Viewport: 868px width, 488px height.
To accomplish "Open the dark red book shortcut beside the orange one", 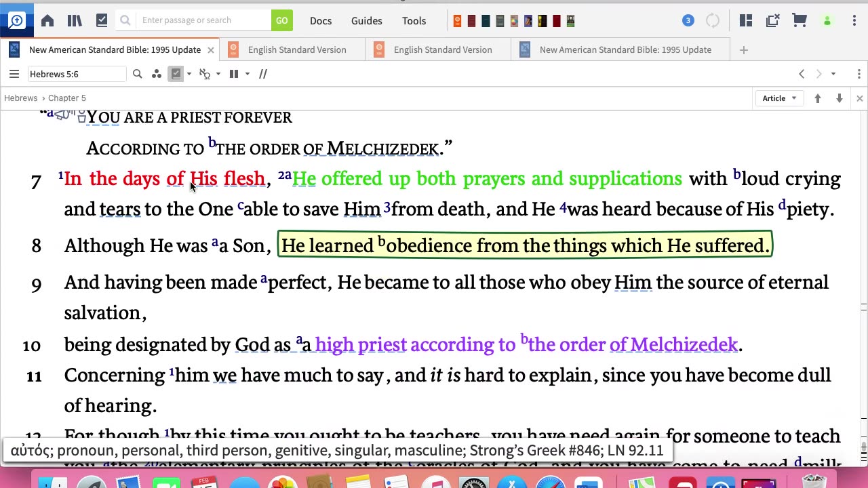I will [x=471, y=21].
